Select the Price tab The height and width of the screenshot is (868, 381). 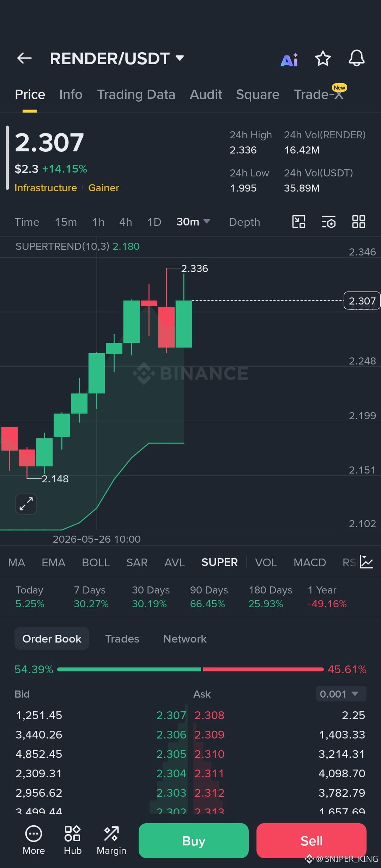pos(30,95)
